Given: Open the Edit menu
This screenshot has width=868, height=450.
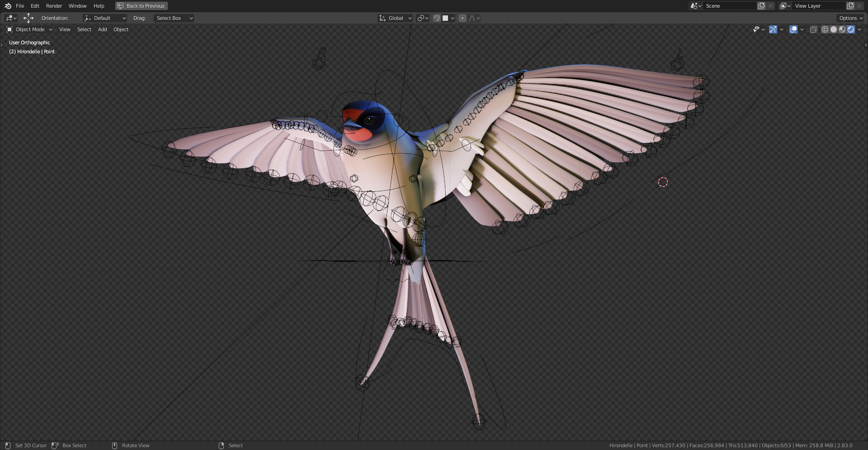Looking at the screenshot, I should click(x=35, y=6).
